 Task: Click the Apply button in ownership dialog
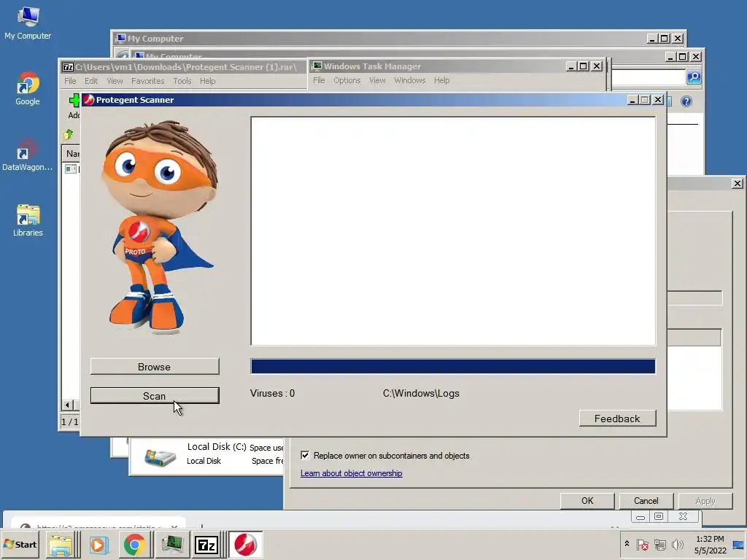pyautogui.click(x=705, y=500)
